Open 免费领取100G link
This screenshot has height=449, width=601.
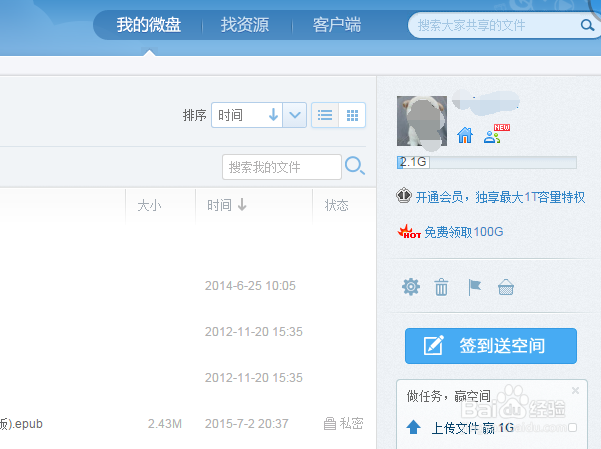point(464,232)
